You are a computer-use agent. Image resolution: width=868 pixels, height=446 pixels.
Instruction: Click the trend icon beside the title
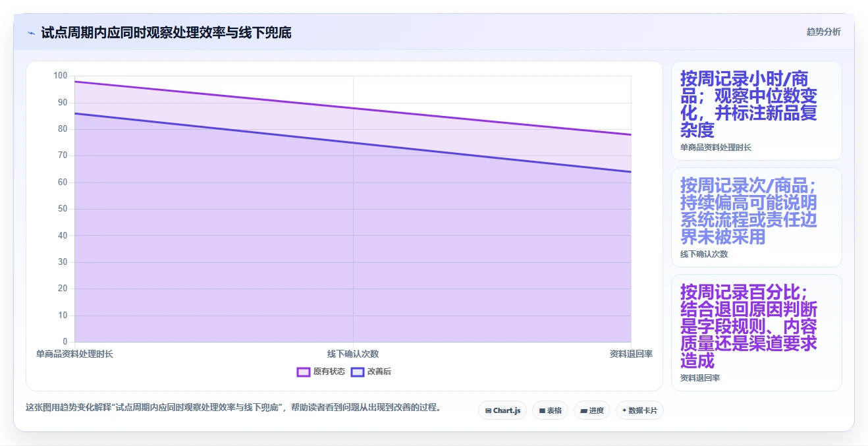click(31, 33)
